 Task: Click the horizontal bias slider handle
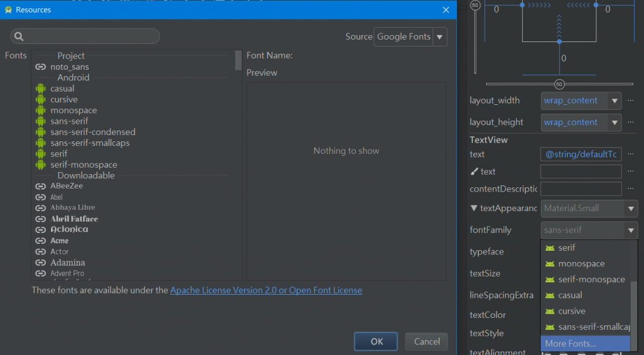point(559,85)
